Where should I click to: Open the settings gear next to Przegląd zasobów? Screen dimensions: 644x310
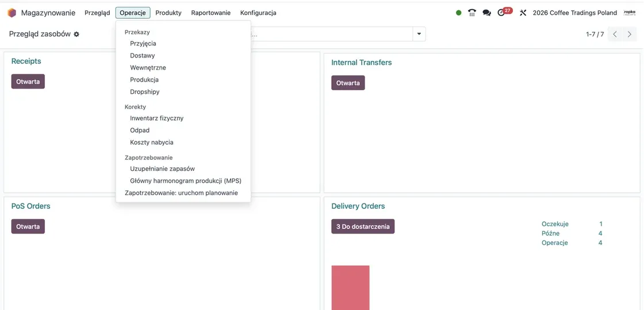pos(76,35)
